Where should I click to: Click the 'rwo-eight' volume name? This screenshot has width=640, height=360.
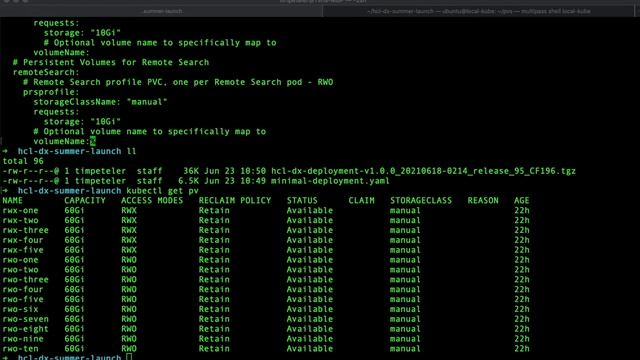coord(25,329)
